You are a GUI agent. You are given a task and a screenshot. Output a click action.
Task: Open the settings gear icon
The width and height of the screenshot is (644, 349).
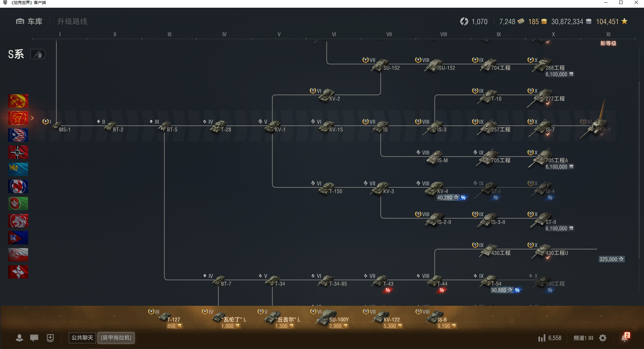pos(603,338)
